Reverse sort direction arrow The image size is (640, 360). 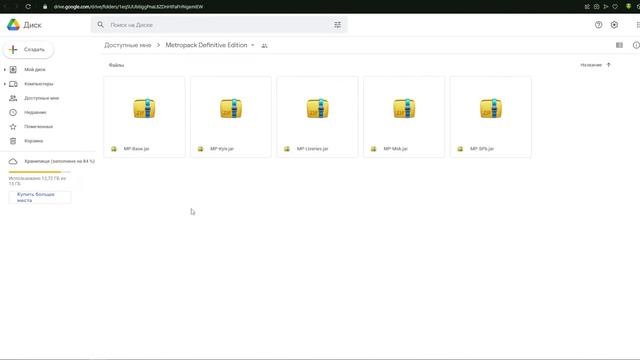(x=609, y=65)
